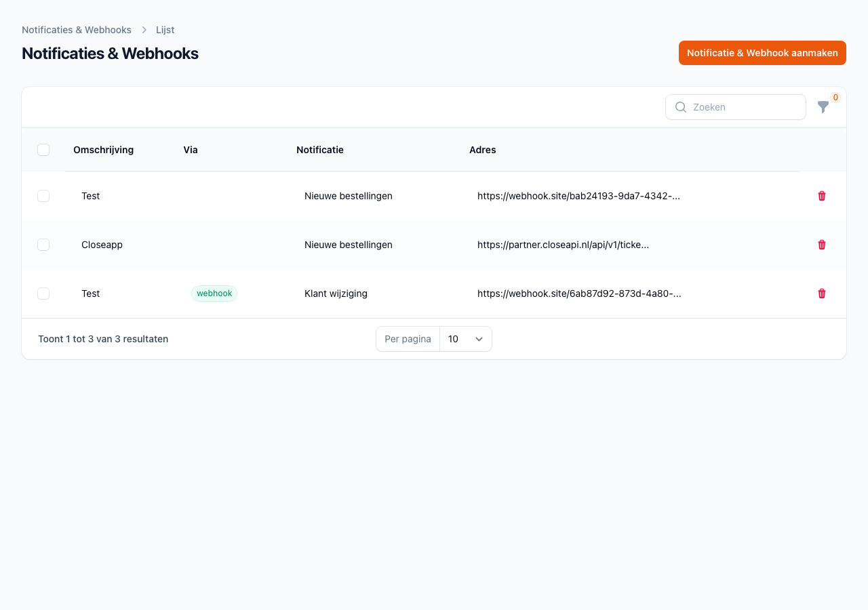Tick the checkbox for the Klant wijziging row
Screen dimensions: 868x610
coord(43,293)
